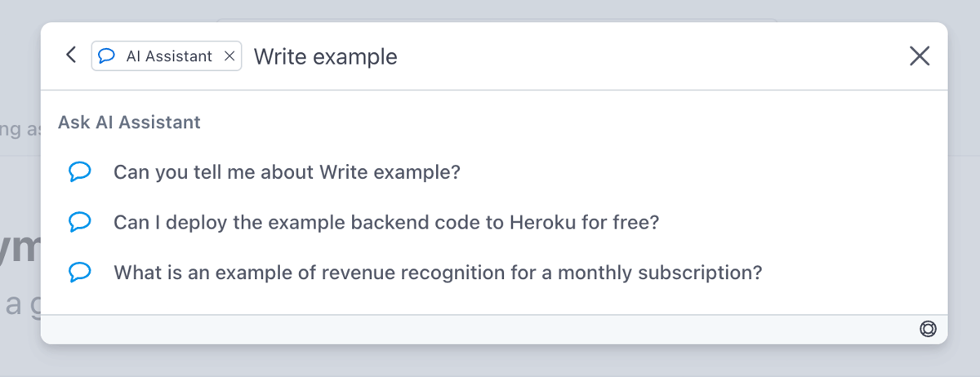Remove the AI Assistant filter chip
980x377 pixels.
(229, 56)
